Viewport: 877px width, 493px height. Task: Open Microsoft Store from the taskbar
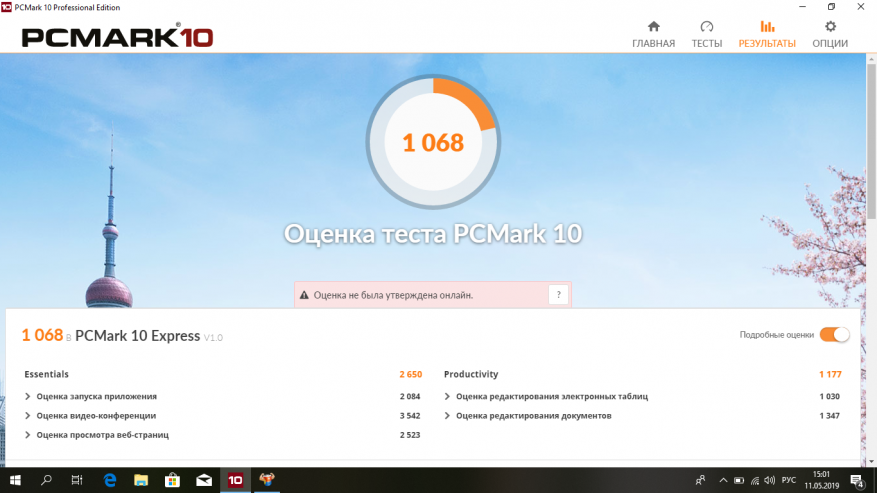click(172, 480)
